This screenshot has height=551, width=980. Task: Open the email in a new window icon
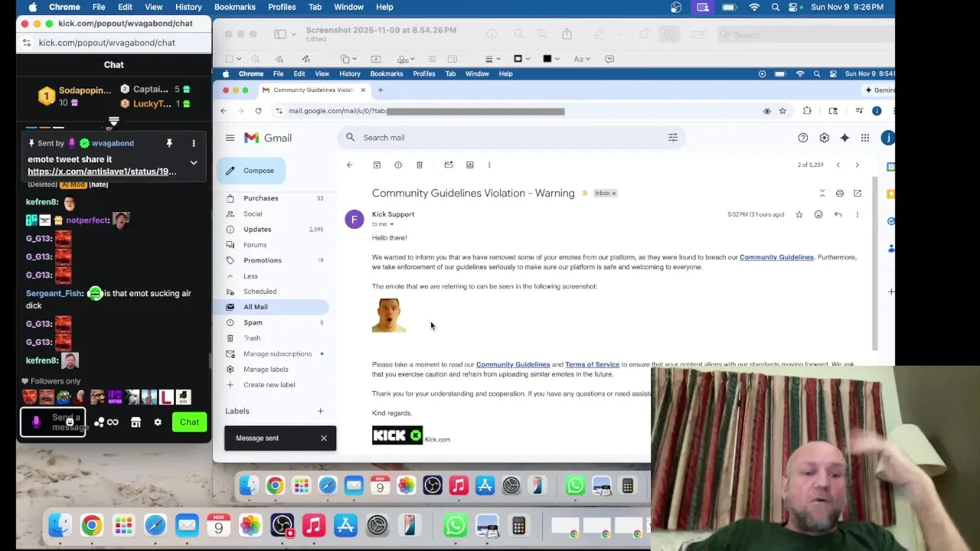[x=857, y=193]
